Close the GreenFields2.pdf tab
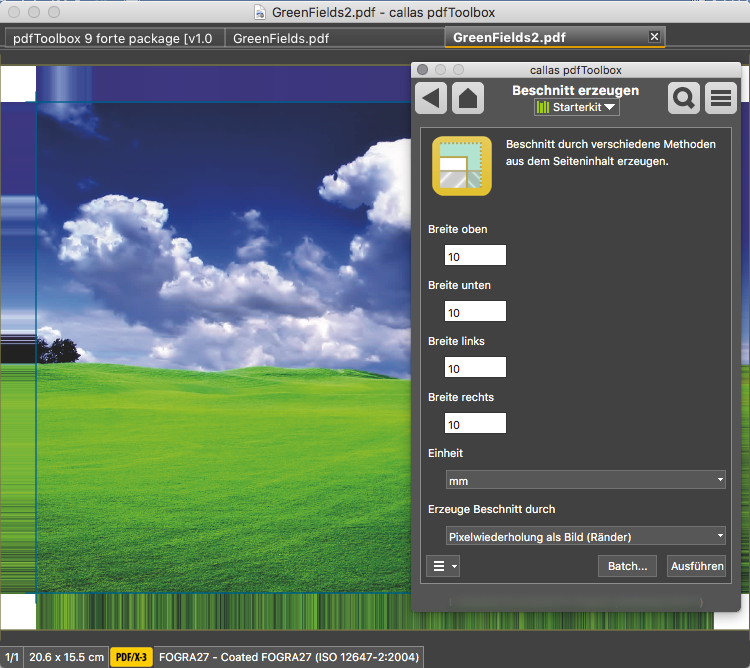The height and width of the screenshot is (668, 750). [654, 36]
